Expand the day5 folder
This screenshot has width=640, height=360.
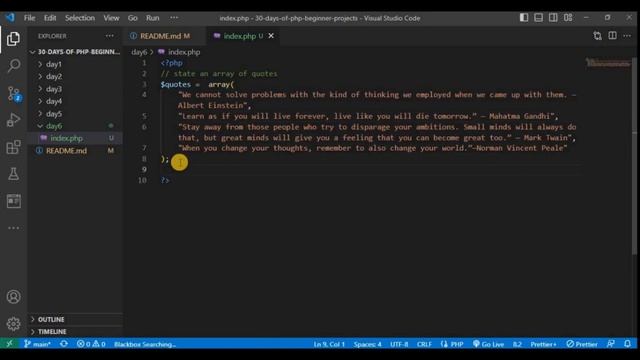click(x=75, y=113)
